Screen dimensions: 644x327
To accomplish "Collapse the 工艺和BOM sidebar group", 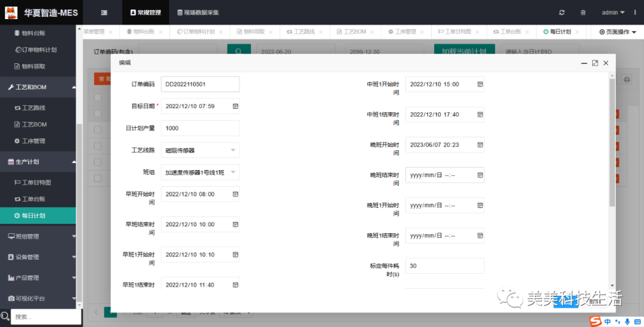I will click(38, 87).
